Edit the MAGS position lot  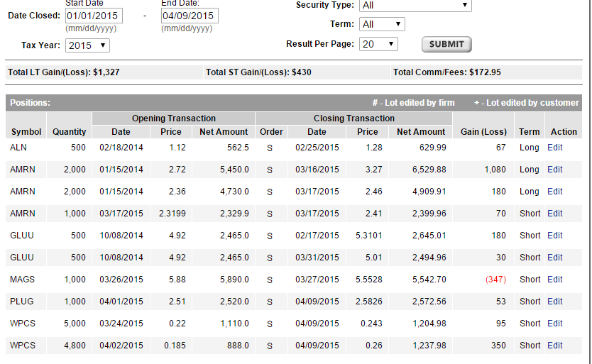(554, 280)
